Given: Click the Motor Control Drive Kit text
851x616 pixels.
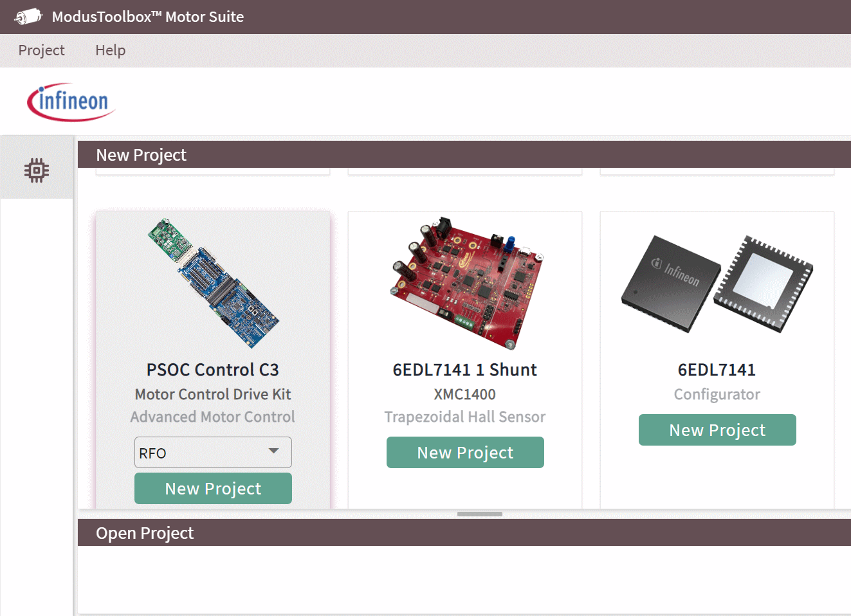Looking at the screenshot, I should coord(213,394).
